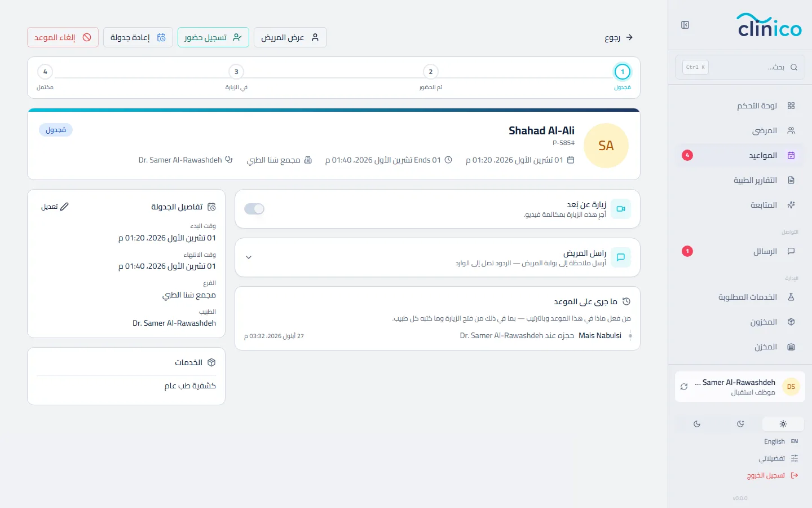Click the إعادة جدولة reschedule button
The height and width of the screenshot is (508, 812).
click(x=138, y=37)
